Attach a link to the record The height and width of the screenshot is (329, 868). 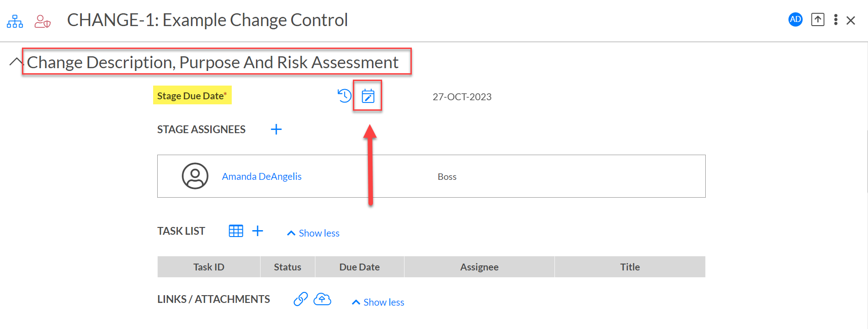[300, 299]
